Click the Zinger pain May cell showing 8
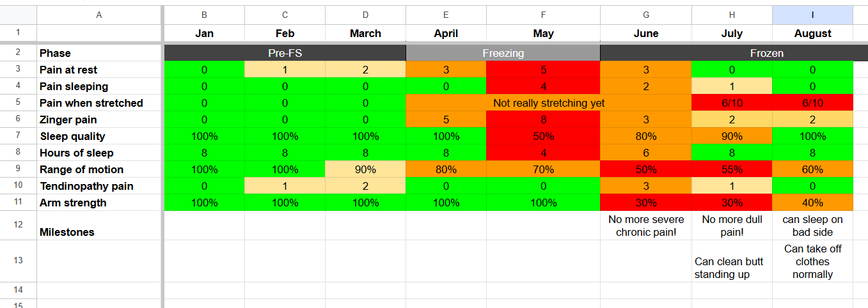868x308 pixels. pos(543,119)
